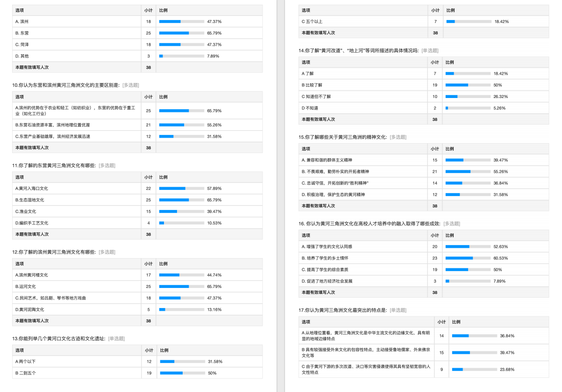Click the progress bar for "D. 促进了地方经济社会发展"

[x=468, y=281]
